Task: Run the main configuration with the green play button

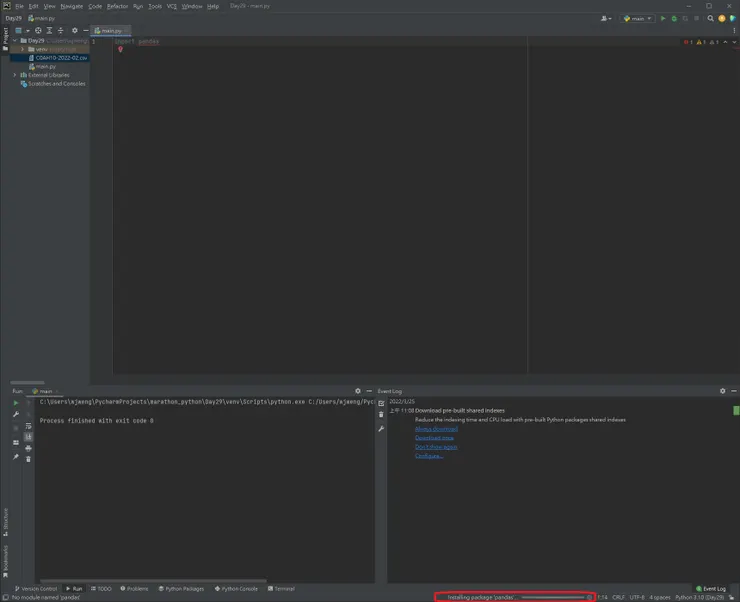Action: [662, 18]
